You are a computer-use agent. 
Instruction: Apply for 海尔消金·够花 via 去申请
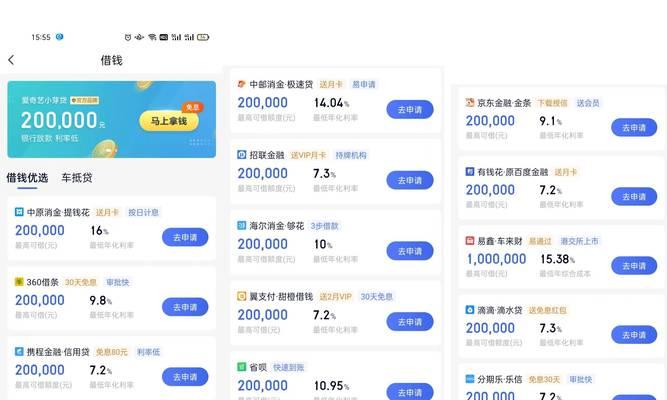[x=410, y=251]
